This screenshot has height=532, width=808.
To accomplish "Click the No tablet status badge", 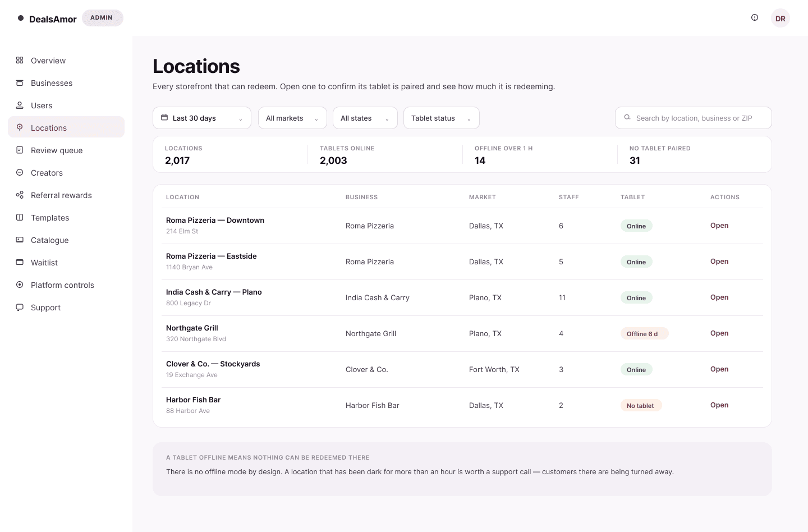I will [x=641, y=406].
